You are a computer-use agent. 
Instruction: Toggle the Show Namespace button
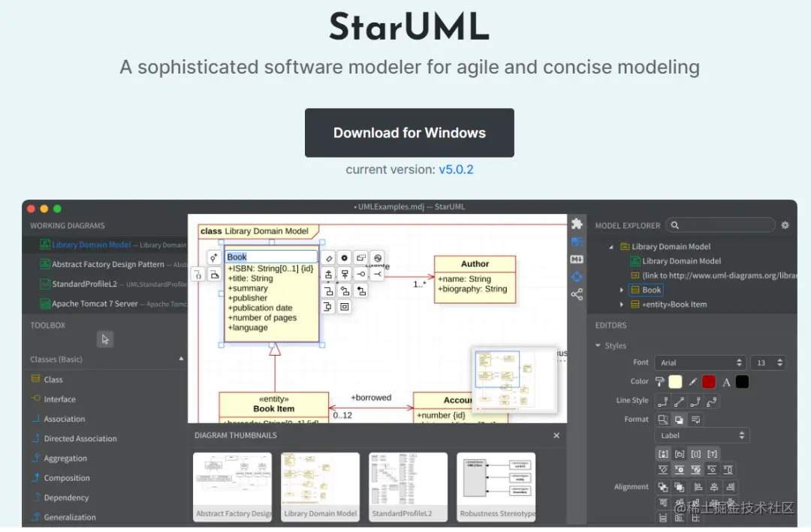coord(680,453)
